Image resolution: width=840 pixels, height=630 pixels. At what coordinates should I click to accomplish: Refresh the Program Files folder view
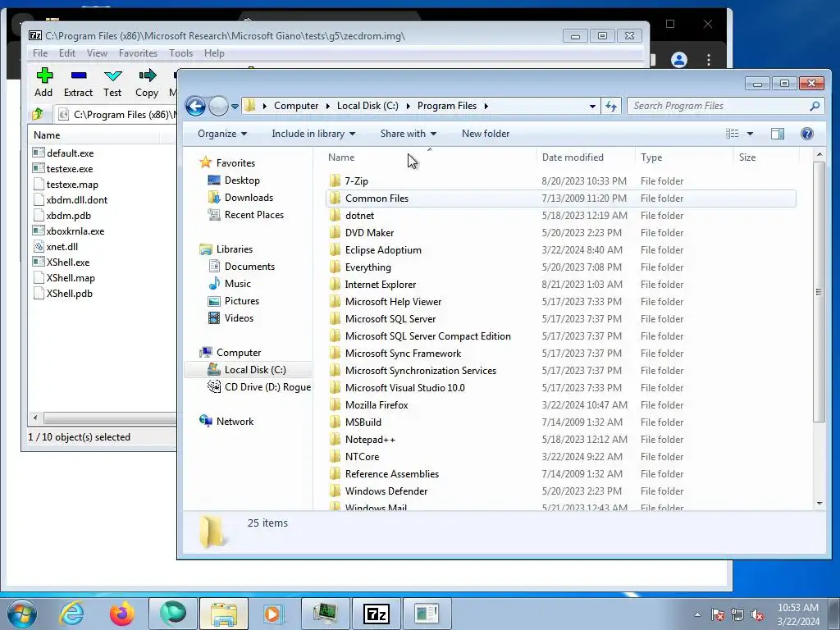(x=611, y=106)
